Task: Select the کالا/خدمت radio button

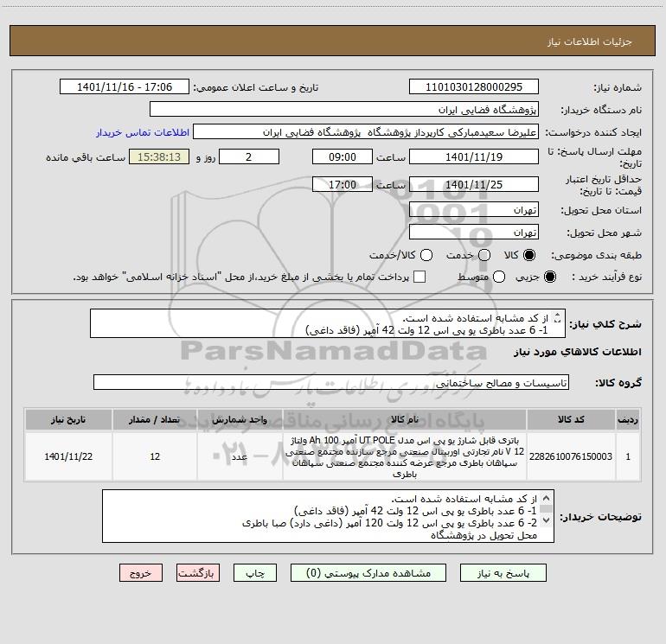Action: point(426,255)
